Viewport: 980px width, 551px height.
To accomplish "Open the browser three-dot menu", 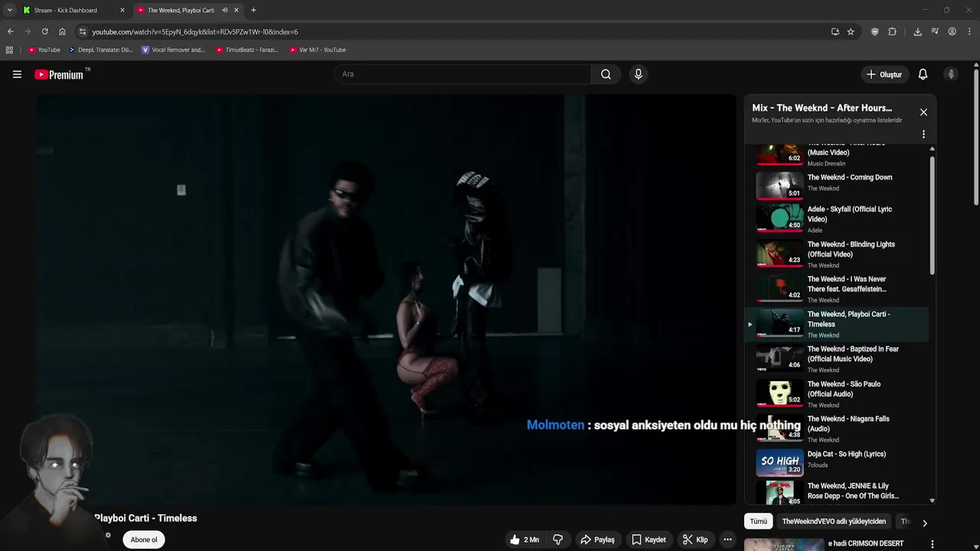I will tap(969, 31).
